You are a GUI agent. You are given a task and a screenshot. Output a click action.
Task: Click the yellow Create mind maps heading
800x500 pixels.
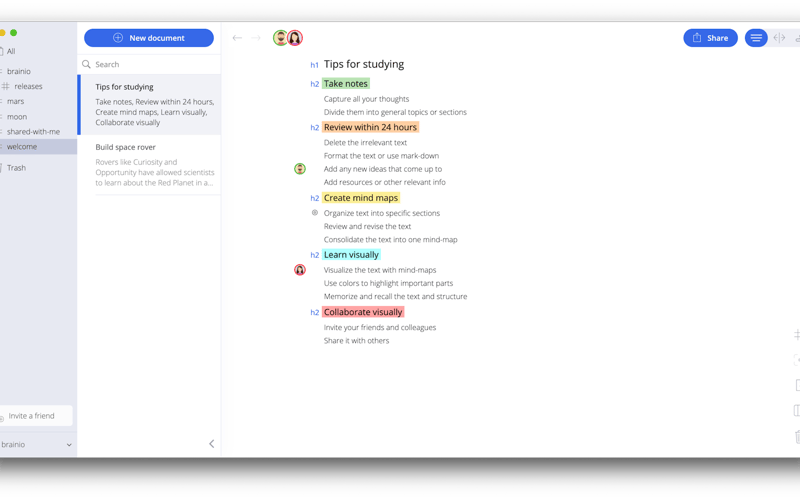(361, 197)
